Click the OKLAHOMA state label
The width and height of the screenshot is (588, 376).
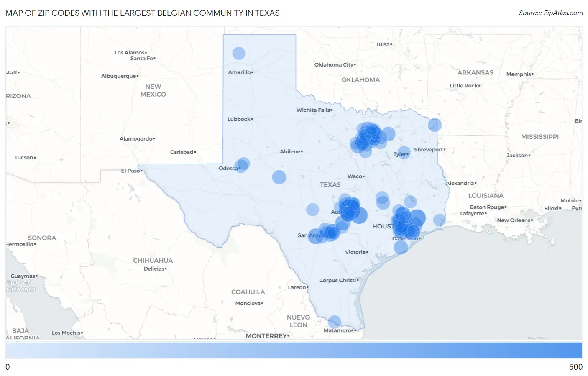pos(360,79)
